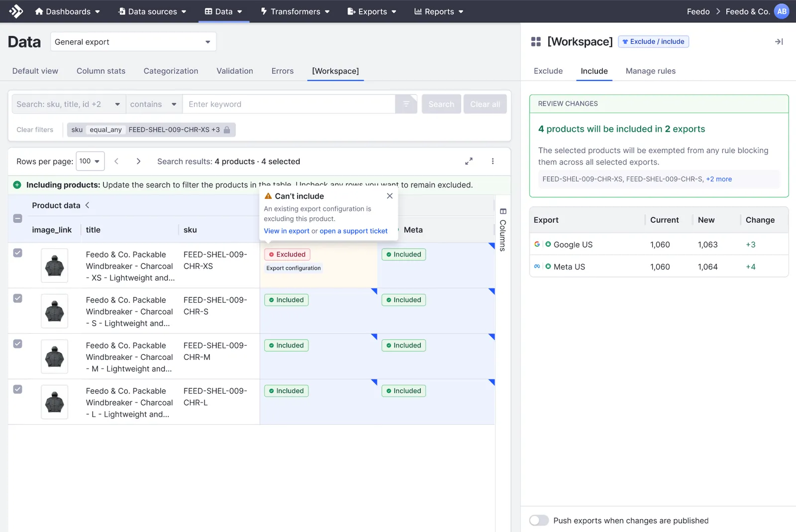Enable Push exports when changes are published
This screenshot has height=532, width=796.
539,520
